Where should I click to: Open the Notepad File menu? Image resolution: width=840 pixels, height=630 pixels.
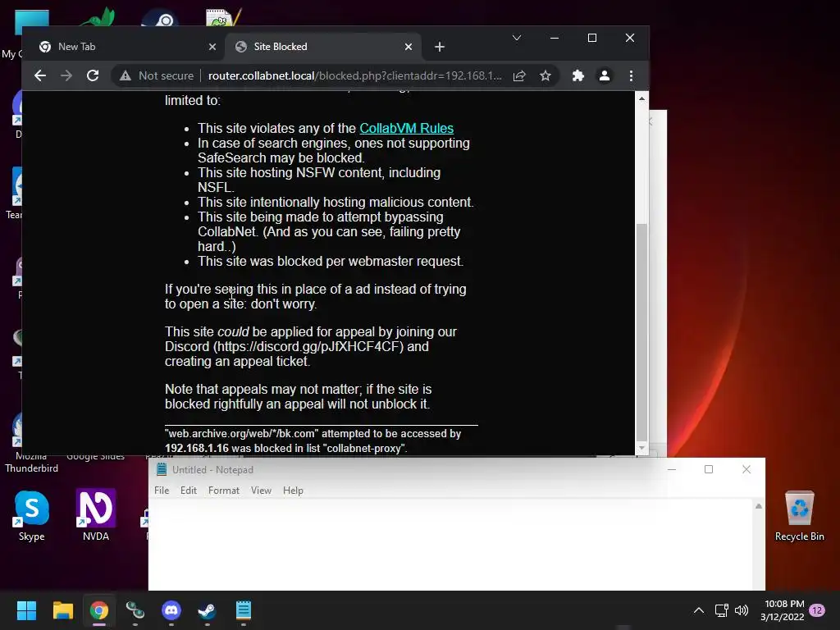(162, 491)
